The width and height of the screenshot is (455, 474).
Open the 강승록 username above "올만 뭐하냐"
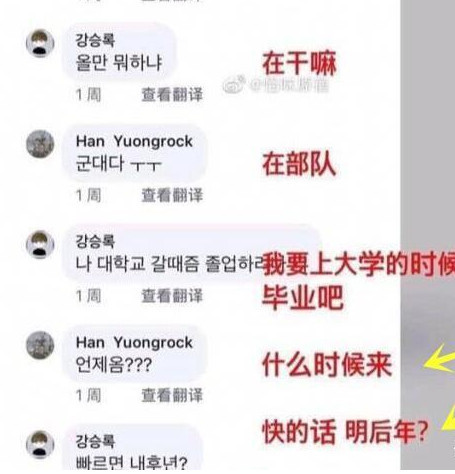click(95, 40)
